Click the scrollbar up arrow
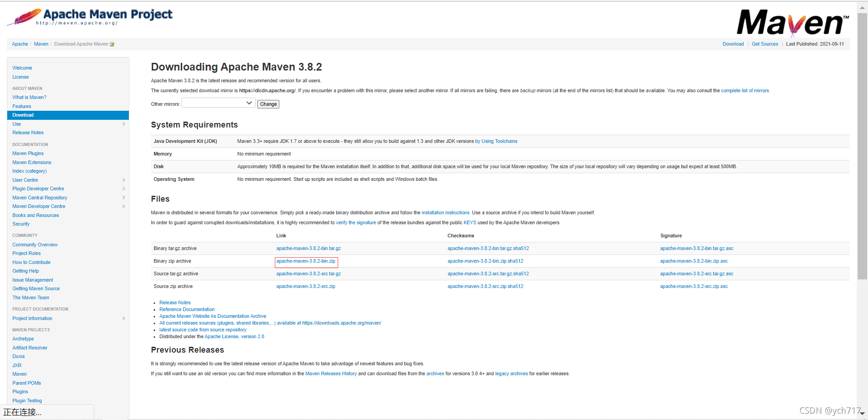 [862, 8]
